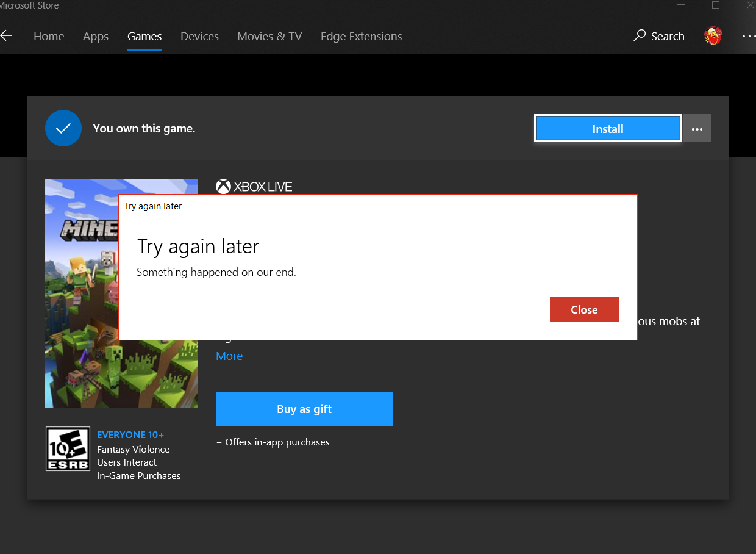Click the Search magnifier button
This screenshot has height=554, width=756.
(x=659, y=36)
